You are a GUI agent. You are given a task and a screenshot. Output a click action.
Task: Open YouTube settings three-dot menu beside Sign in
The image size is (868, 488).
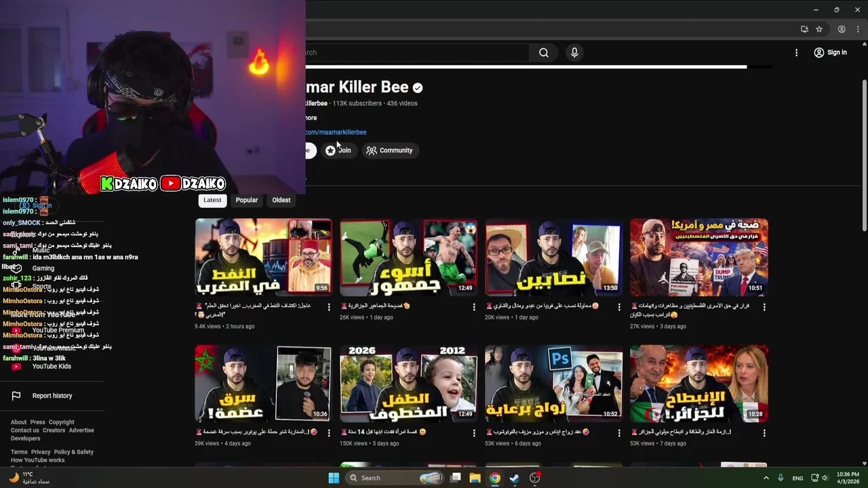796,53
